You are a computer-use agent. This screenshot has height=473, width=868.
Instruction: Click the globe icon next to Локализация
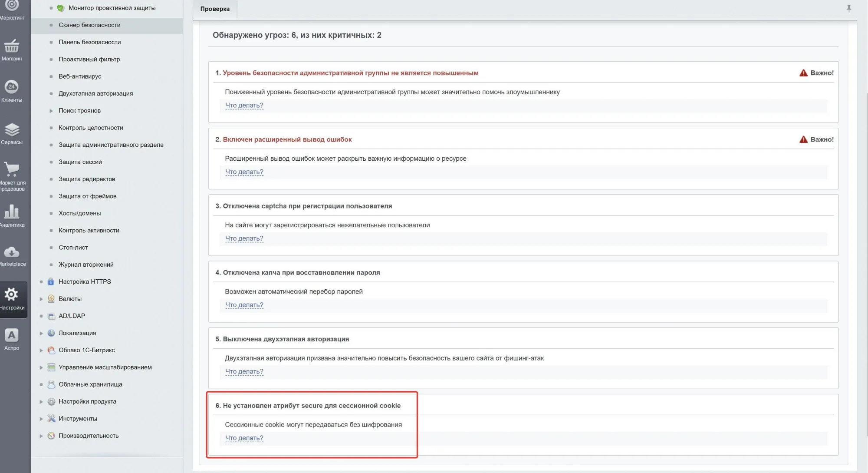tap(51, 333)
